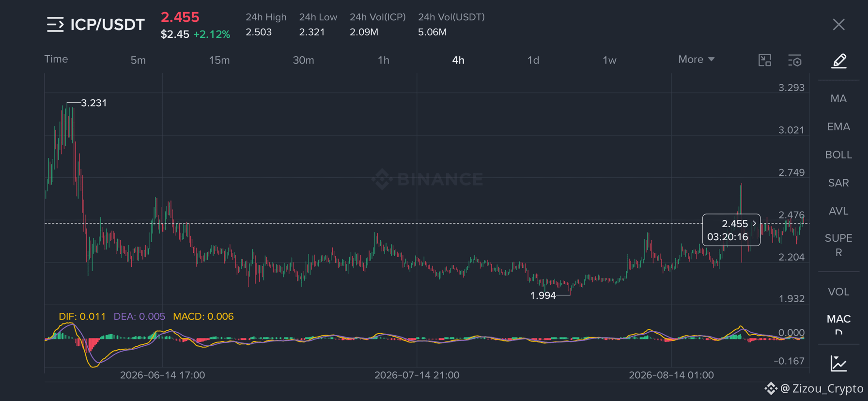The image size is (868, 401).
Task: Switch to the 30m timeframe
Action: coord(303,60)
